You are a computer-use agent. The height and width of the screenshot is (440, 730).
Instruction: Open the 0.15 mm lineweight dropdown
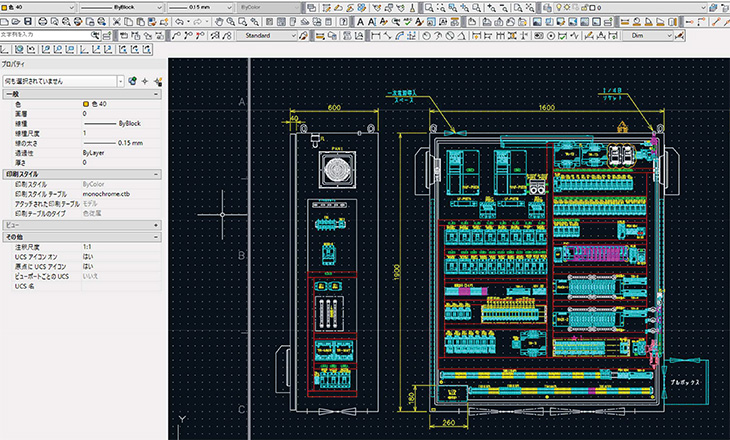(x=200, y=7)
